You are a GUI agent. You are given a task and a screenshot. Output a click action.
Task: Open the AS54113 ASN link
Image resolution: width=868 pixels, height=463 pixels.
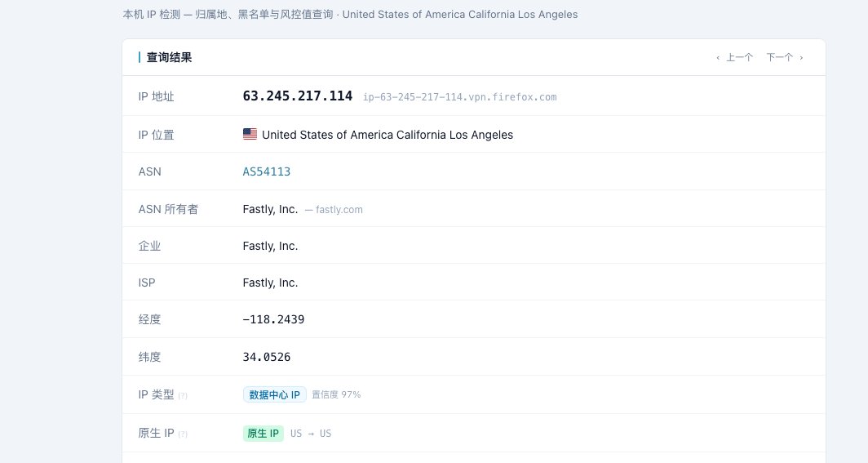(x=266, y=171)
